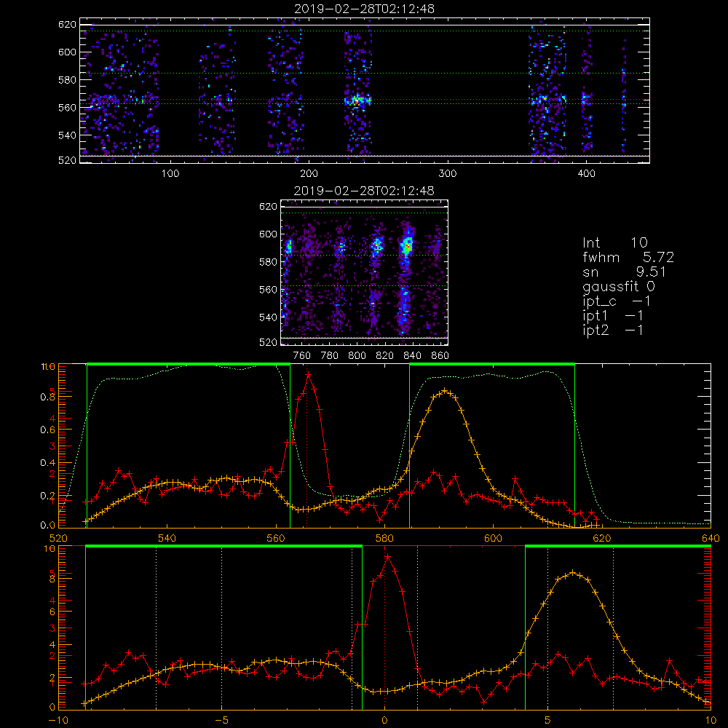The image size is (728, 728).
Task: Click x-axis label 5 of the bottom plot
Action: [x=548, y=721]
